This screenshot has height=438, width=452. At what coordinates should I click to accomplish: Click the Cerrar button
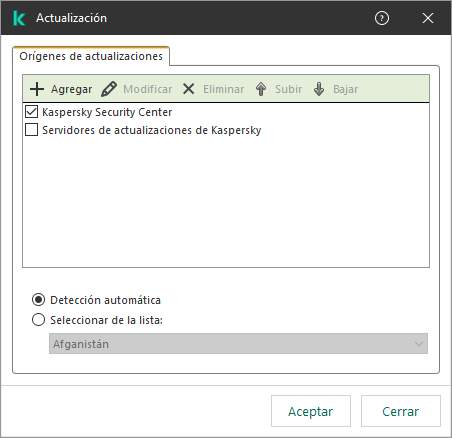pos(401,411)
